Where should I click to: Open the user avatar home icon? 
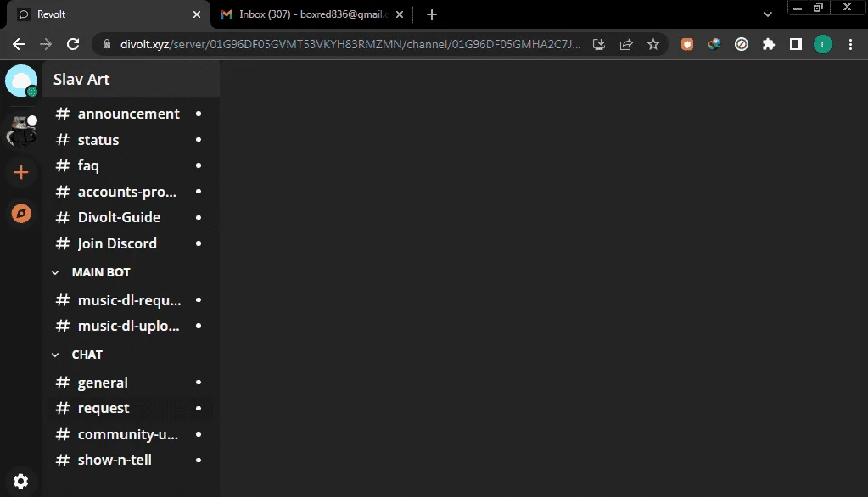click(21, 81)
